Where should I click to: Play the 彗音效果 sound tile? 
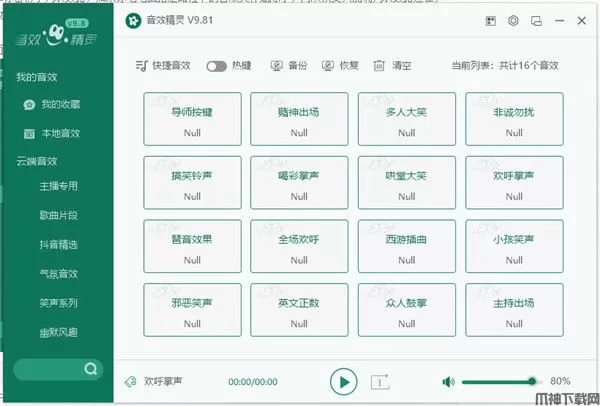192,246
